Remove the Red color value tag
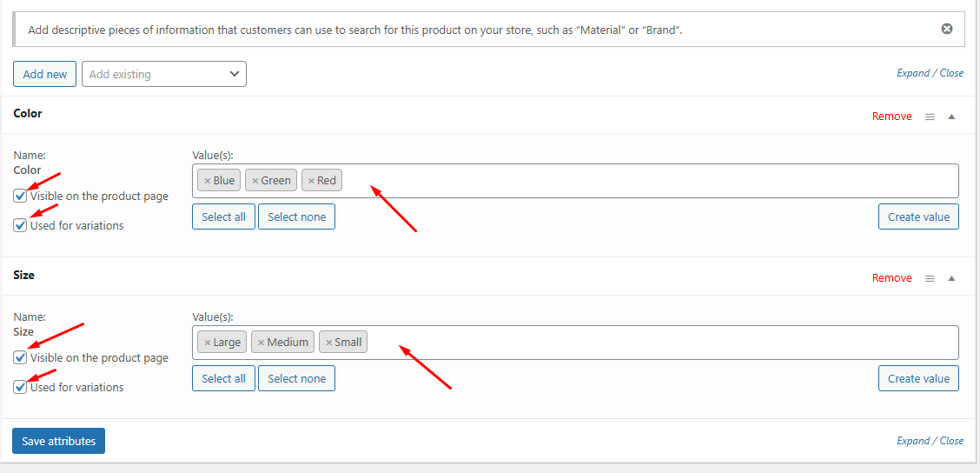Viewport: 980px width, 473px height. (x=311, y=181)
